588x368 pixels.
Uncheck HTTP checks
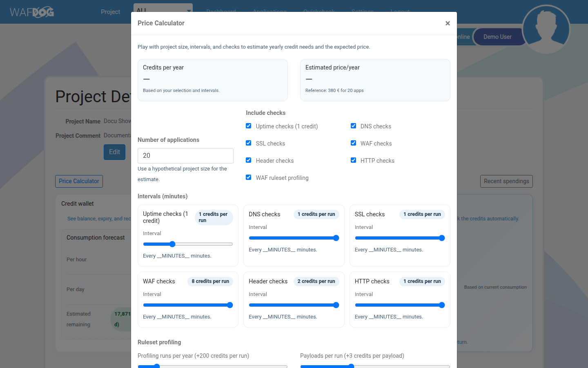click(353, 160)
